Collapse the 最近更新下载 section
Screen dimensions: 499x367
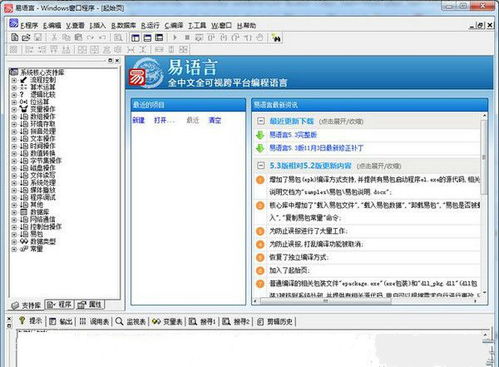click(x=261, y=121)
